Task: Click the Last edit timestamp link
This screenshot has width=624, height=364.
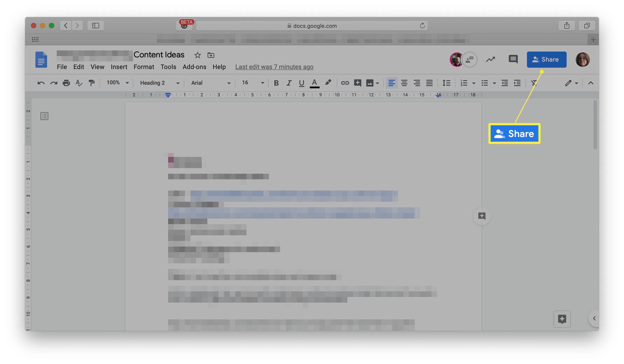Action: (x=274, y=67)
